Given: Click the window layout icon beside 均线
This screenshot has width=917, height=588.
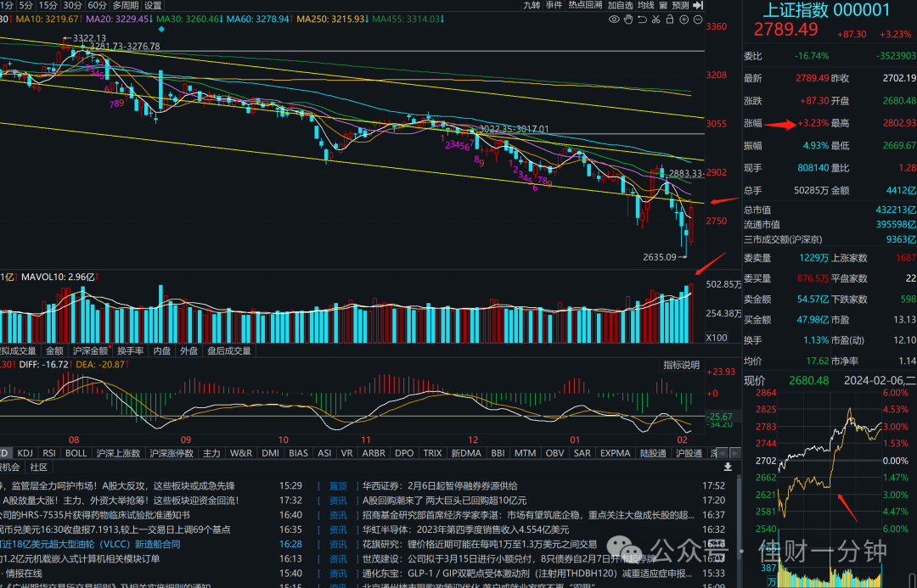Looking at the screenshot, I should (663, 5).
